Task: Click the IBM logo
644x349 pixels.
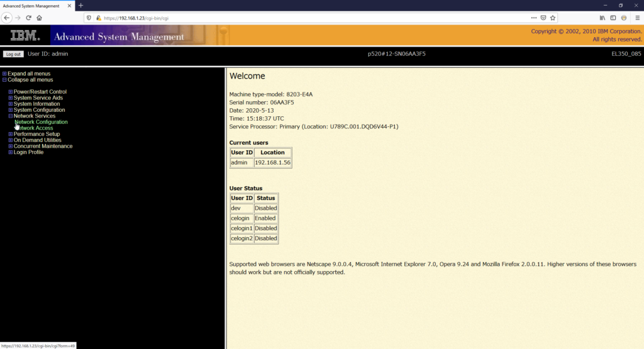Action: pyautogui.click(x=25, y=36)
